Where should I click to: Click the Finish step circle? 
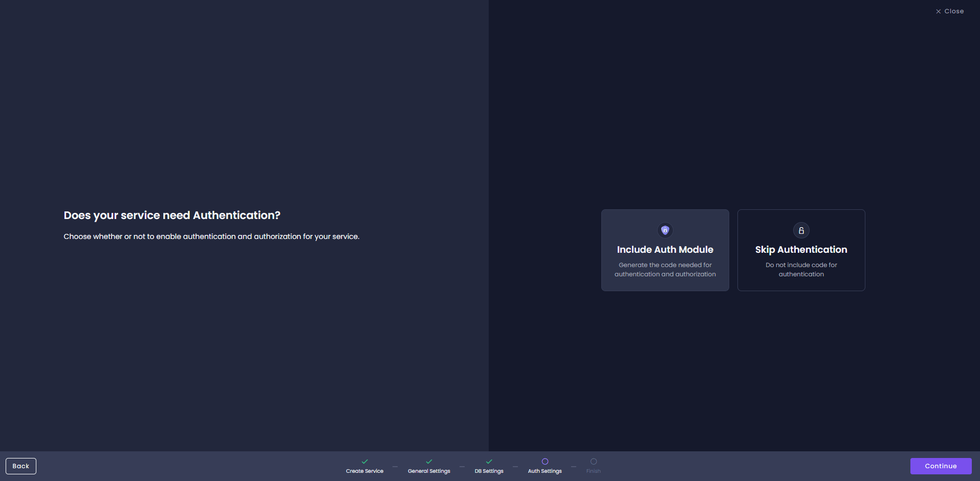coord(593,462)
